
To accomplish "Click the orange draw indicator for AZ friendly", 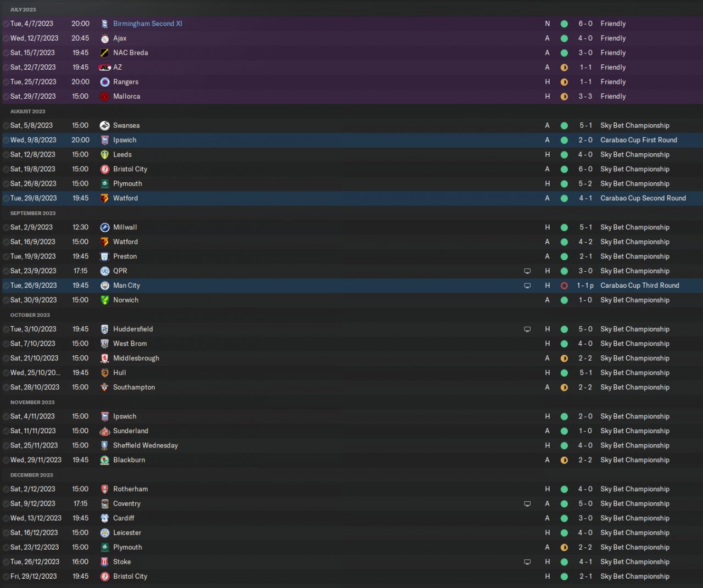I will click(564, 68).
